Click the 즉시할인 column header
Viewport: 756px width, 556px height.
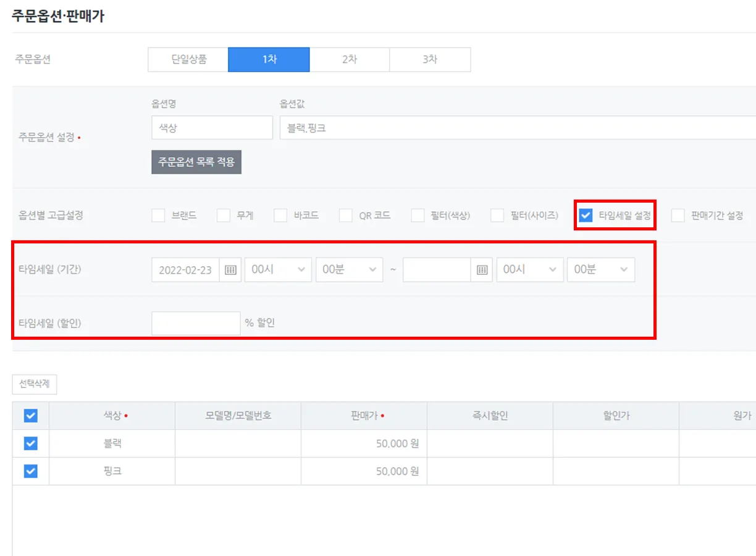coord(490,416)
